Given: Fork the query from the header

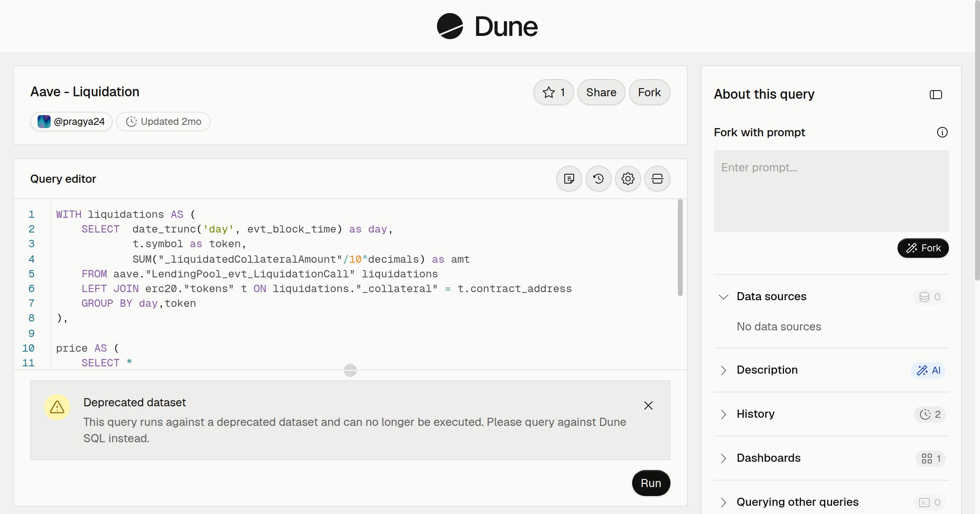Looking at the screenshot, I should 649,92.
